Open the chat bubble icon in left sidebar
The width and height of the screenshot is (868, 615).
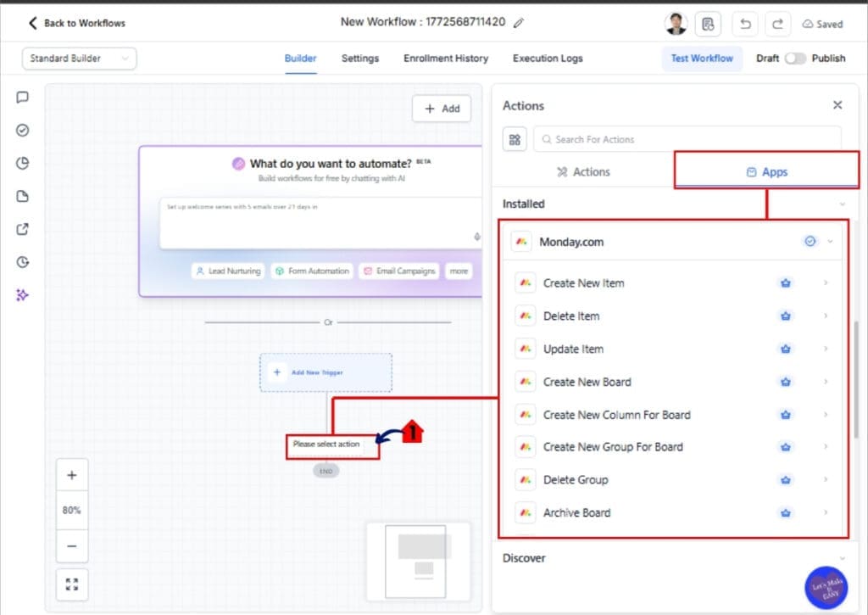(22, 97)
